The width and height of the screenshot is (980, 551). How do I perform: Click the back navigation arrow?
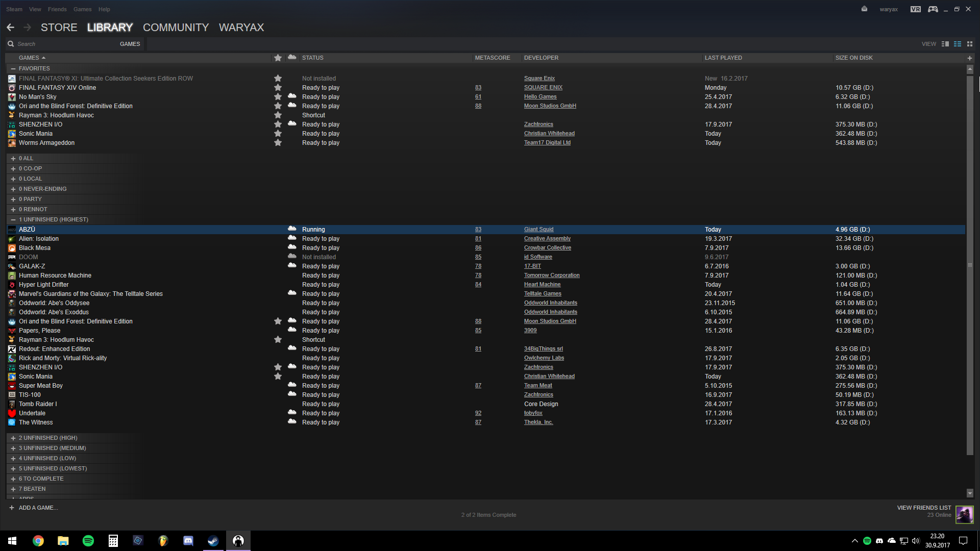pyautogui.click(x=11, y=28)
